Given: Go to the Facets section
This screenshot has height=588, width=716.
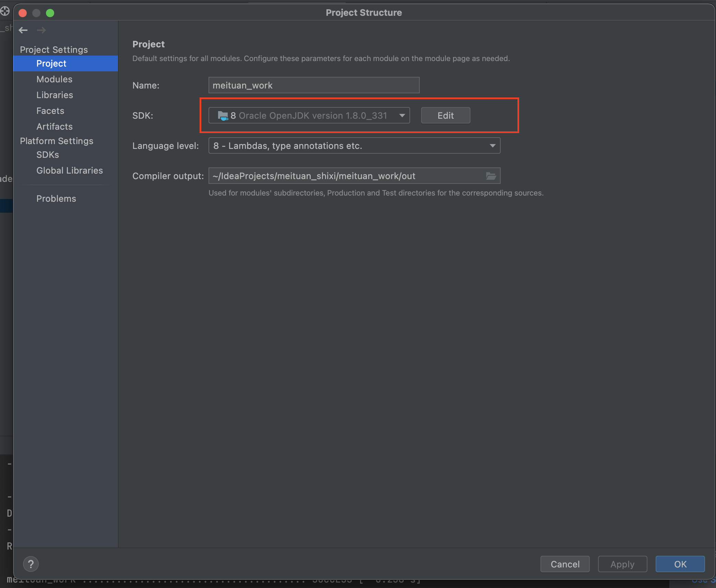Looking at the screenshot, I should coord(50,111).
